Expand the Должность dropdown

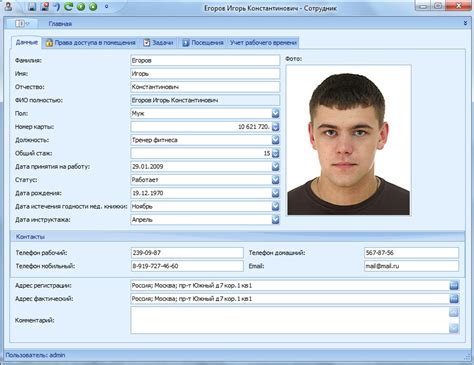point(275,140)
